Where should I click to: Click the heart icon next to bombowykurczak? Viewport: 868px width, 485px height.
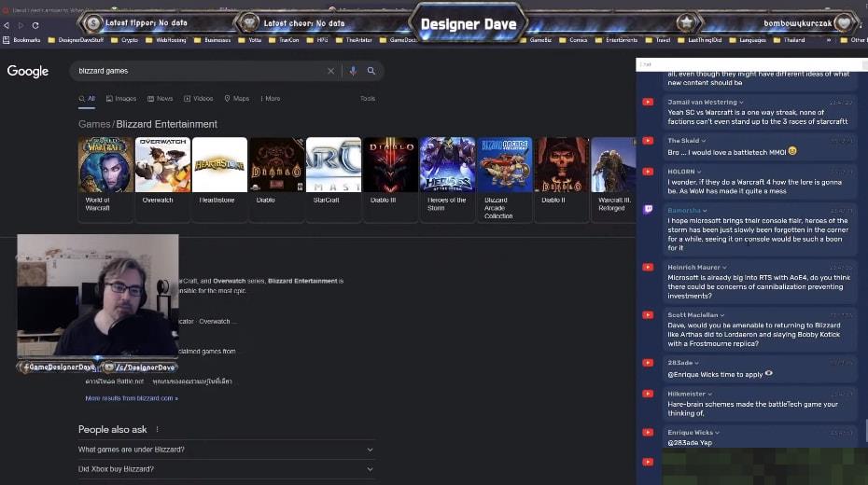844,23
